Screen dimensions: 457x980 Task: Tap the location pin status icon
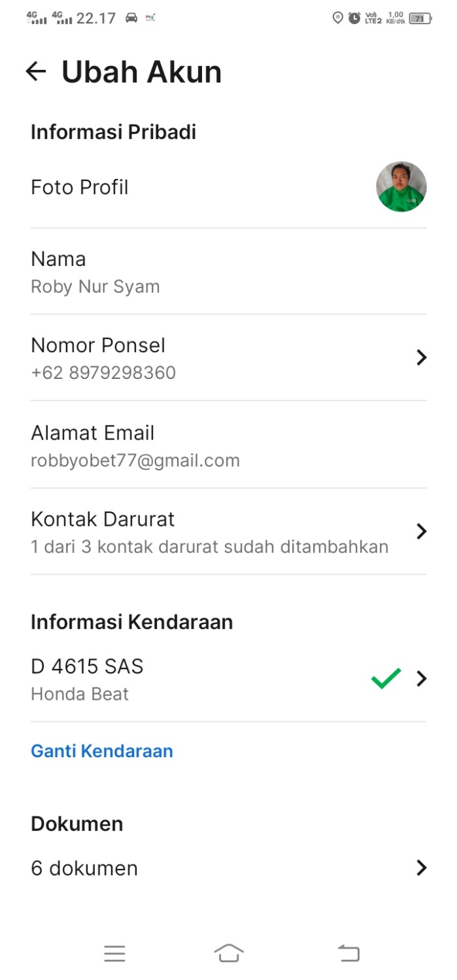(337, 18)
